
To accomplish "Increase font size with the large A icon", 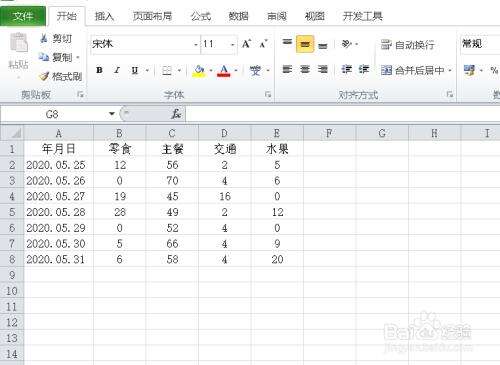I will (x=246, y=44).
